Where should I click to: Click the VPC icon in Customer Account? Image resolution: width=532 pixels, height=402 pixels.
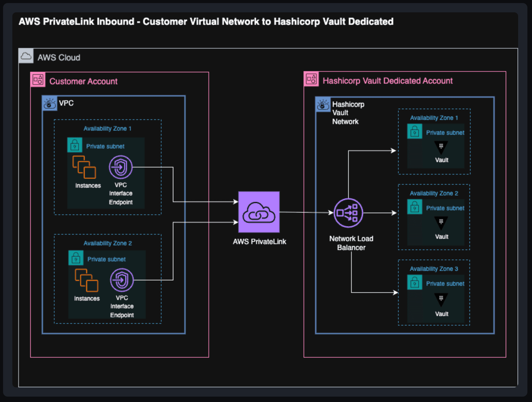(49, 103)
